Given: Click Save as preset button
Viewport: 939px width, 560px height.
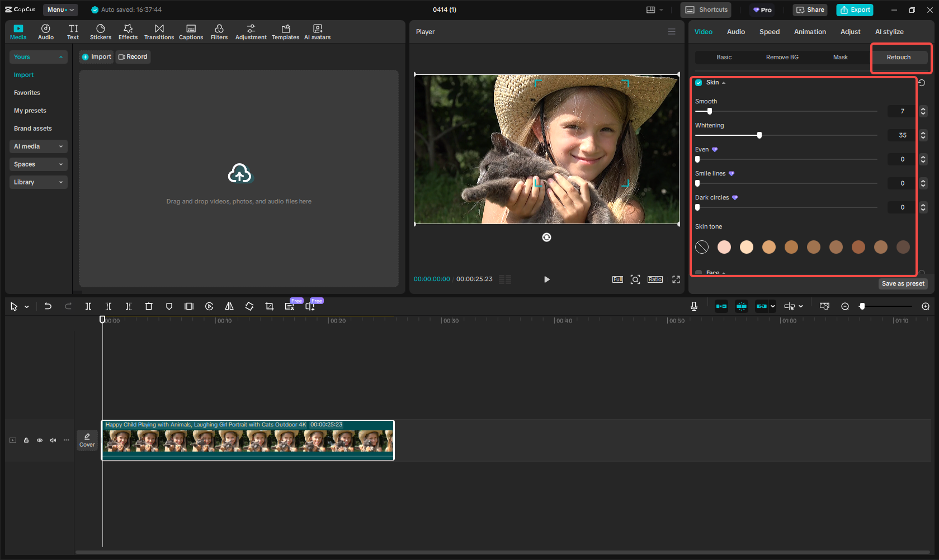Looking at the screenshot, I should point(903,284).
